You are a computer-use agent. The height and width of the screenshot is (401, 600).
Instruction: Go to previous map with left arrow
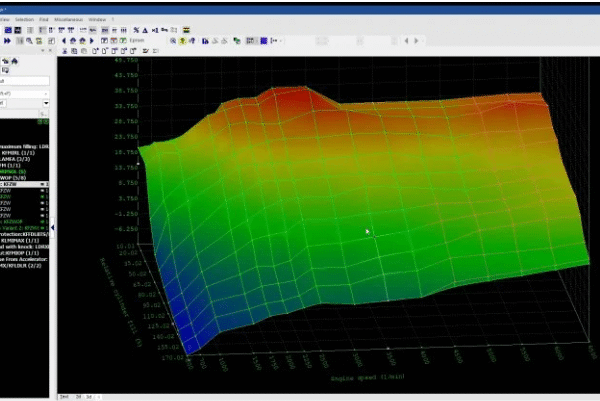click(x=64, y=41)
